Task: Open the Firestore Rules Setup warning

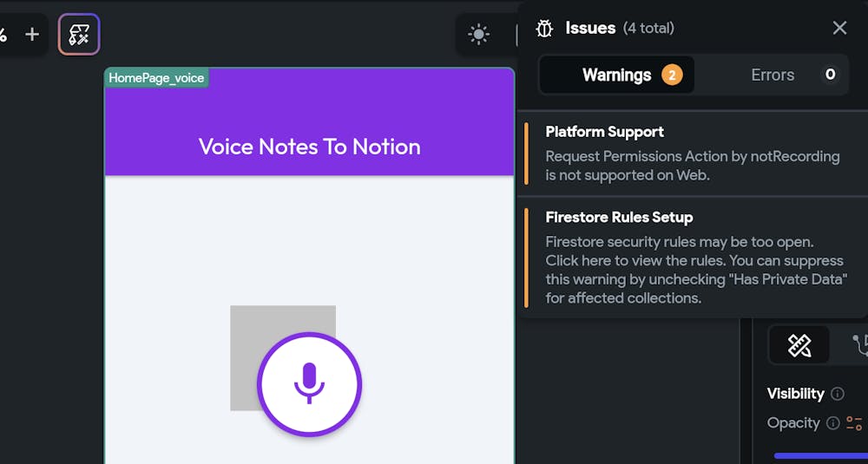Action: [693, 258]
